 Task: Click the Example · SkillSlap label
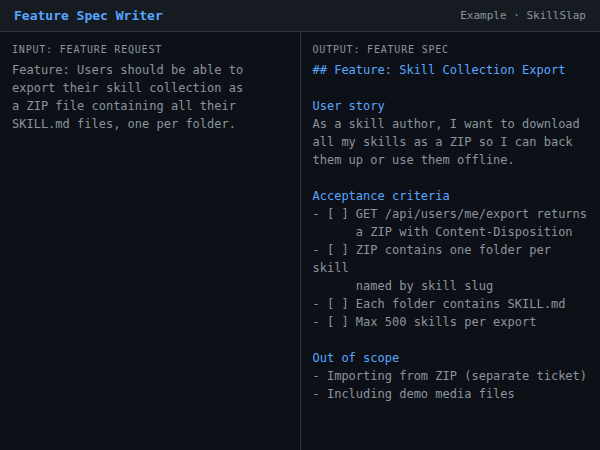coord(523,16)
